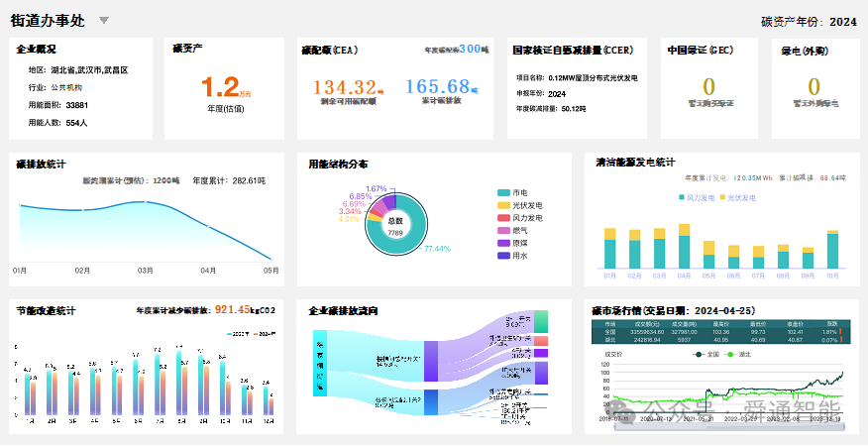868x446 pixels.
Task: Toggle the 市电 legend item
Action: [x=512, y=193]
